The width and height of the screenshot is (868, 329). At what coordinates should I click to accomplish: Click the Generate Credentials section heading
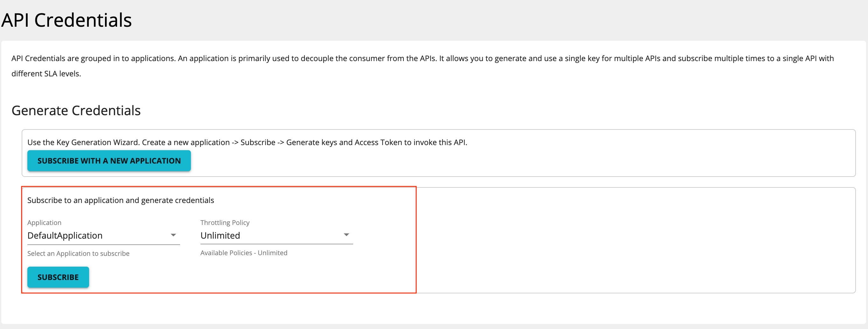[x=76, y=110]
